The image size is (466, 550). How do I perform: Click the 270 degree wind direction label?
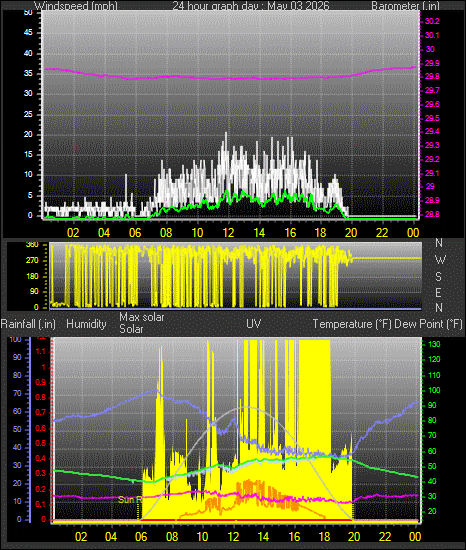(32, 261)
